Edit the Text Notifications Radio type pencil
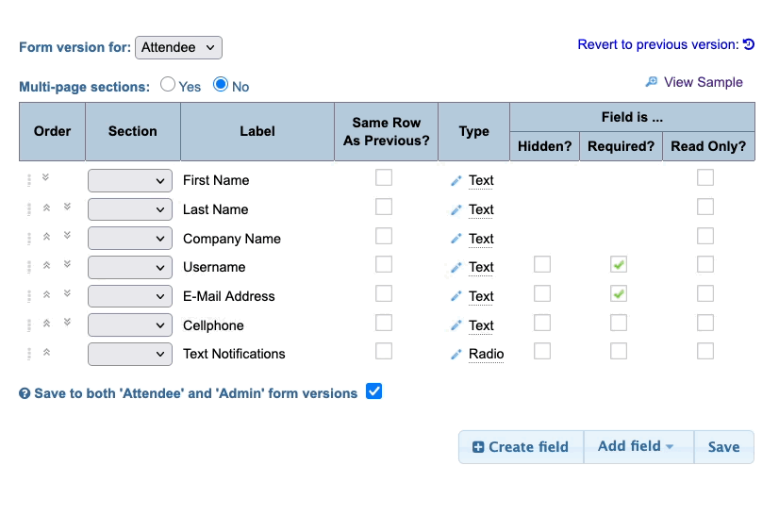Viewport: 779px width, 532px height. click(x=456, y=355)
